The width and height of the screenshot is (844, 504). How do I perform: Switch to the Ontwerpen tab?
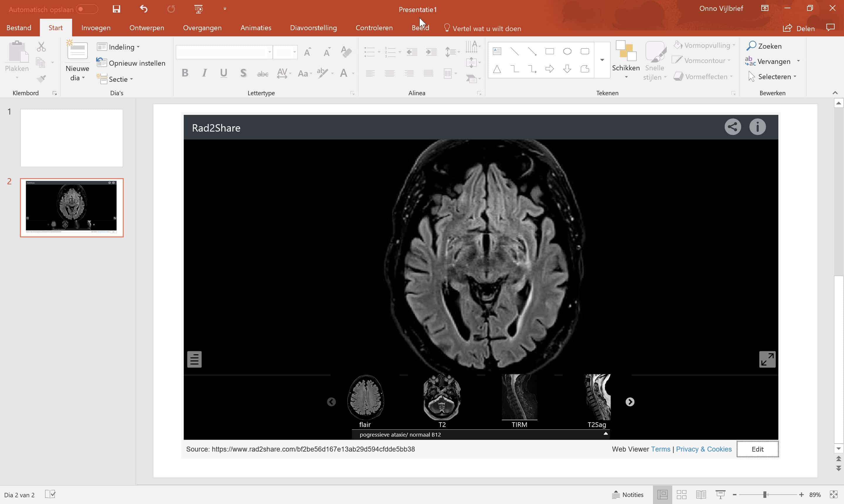[x=147, y=28]
